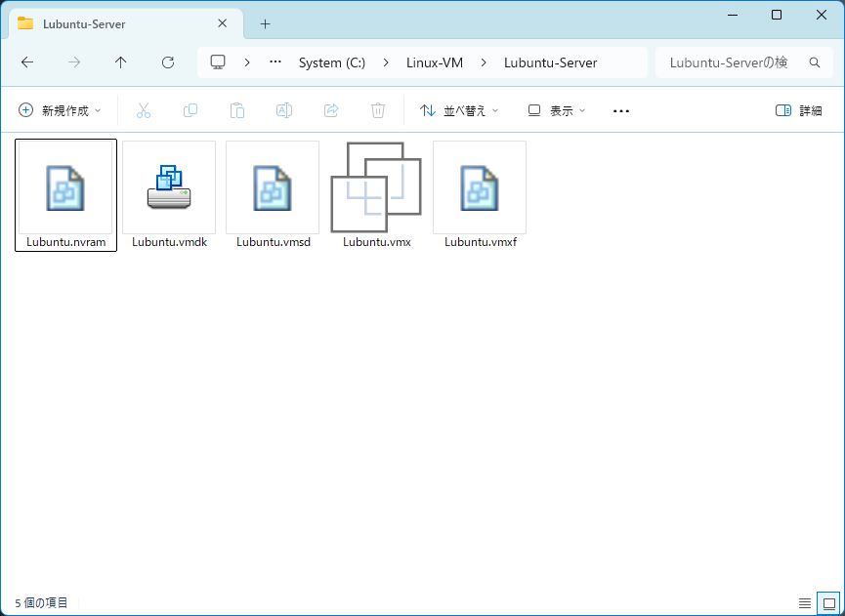
Task: Switch to details view in the status bar
Action: point(805,602)
